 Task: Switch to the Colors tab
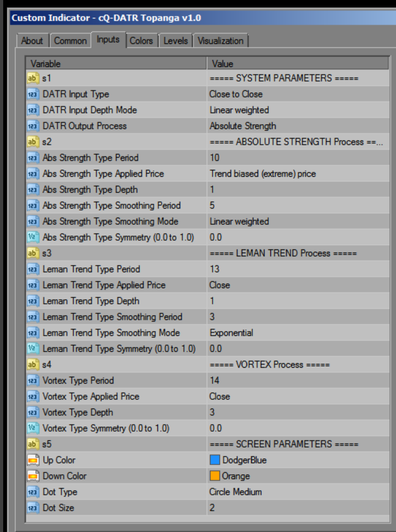[141, 41]
